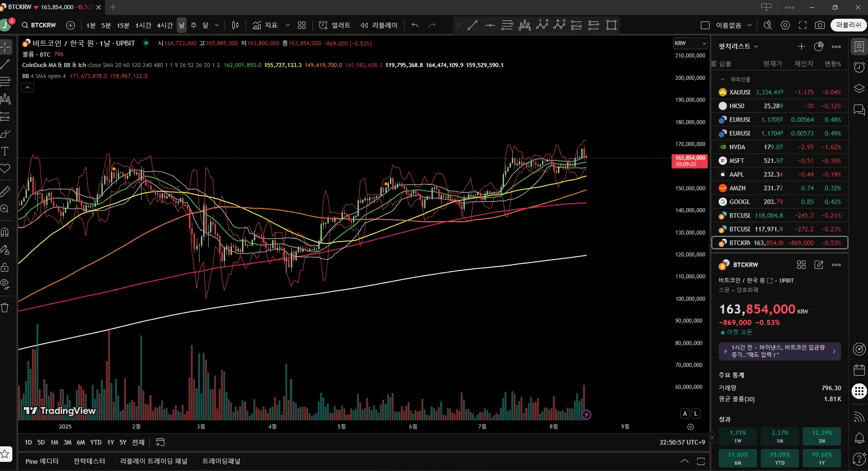Open the notifications bell in right sidebar

[x=859, y=438]
